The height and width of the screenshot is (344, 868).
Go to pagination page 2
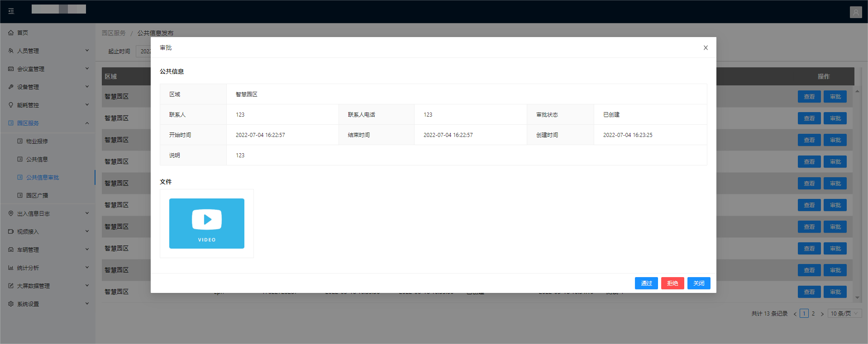813,313
